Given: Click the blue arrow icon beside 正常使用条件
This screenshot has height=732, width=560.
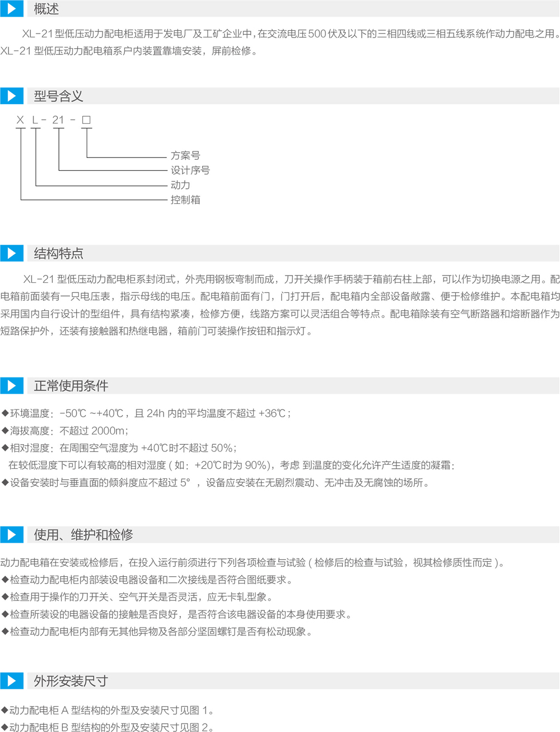Looking at the screenshot, I should pos(11,386).
